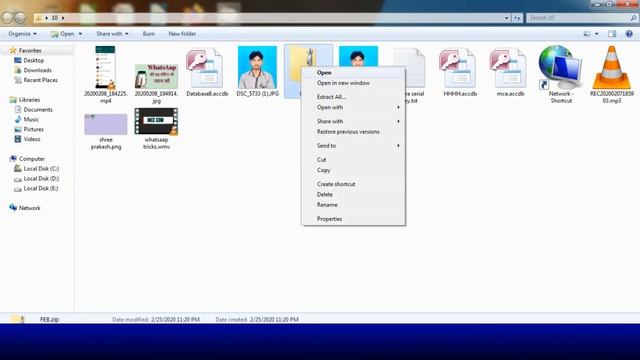
Task: Click the FEB.zip name in details pane
Action: (x=49, y=319)
